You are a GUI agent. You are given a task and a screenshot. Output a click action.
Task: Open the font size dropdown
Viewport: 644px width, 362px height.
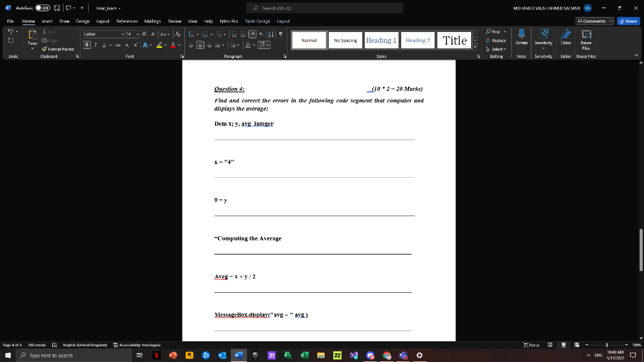(x=137, y=34)
